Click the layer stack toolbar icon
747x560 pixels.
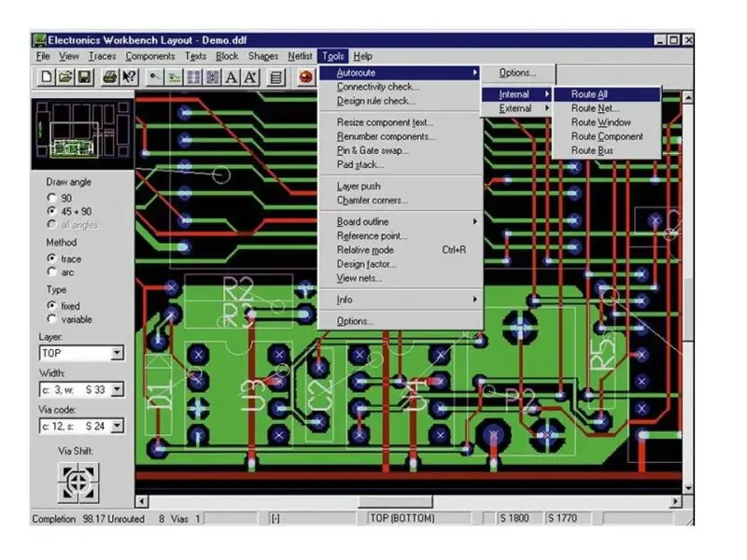(275, 77)
